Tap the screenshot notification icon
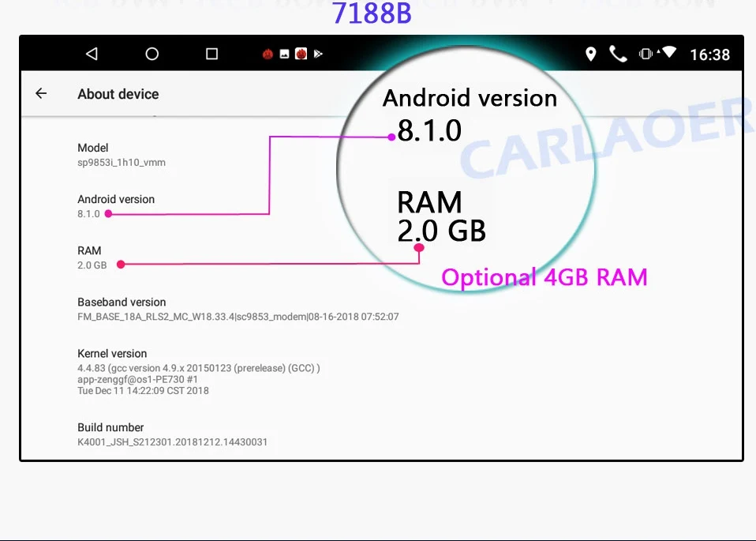 [x=283, y=53]
